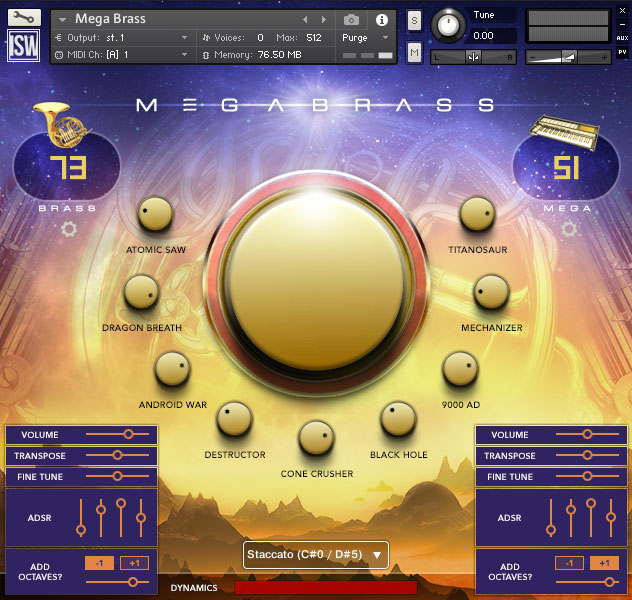Adjust the Brass TRANSPOSE slider

pyautogui.click(x=117, y=455)
